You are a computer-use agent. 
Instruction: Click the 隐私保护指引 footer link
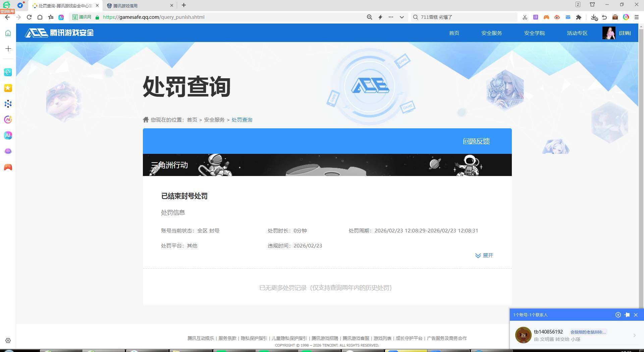click(x=254, y=338)
